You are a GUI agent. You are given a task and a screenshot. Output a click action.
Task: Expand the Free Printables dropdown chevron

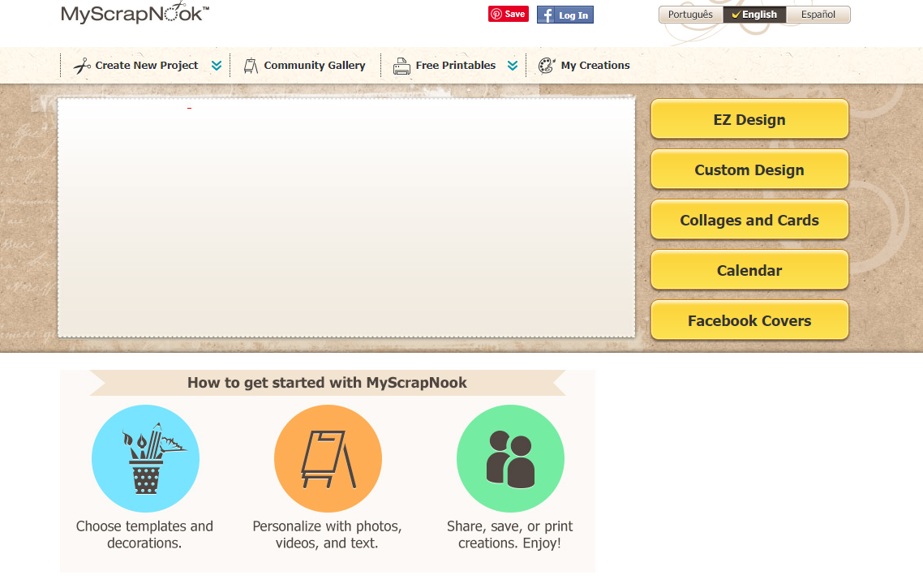[513, 66]
